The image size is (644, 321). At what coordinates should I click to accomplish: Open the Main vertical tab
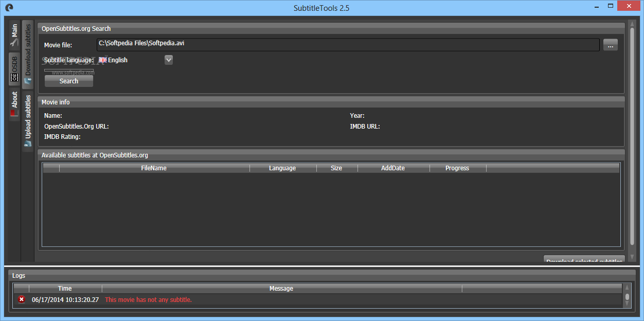(x=14, y=35)
